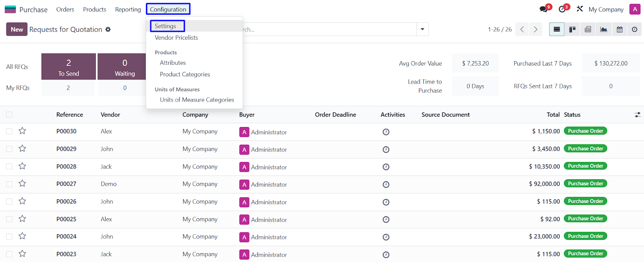The width and height of the screenshot is (644, 262).
Task: Open activity clock for P00026
Action: (x=386, y=202)
